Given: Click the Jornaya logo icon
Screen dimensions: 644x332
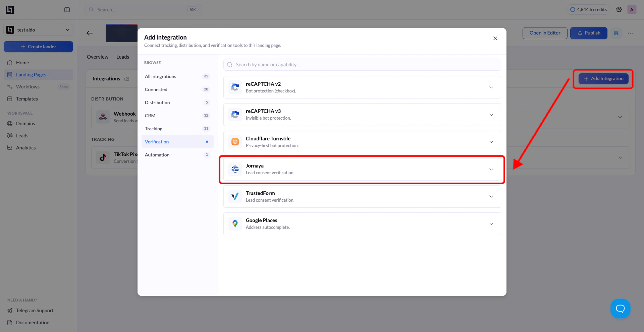Looking at the screenshot, I should coord(235,169).
